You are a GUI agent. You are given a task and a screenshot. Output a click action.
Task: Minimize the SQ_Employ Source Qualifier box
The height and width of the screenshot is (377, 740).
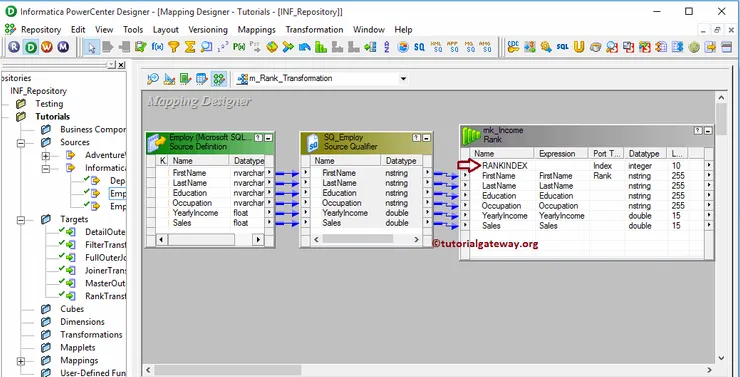point(427,138)
